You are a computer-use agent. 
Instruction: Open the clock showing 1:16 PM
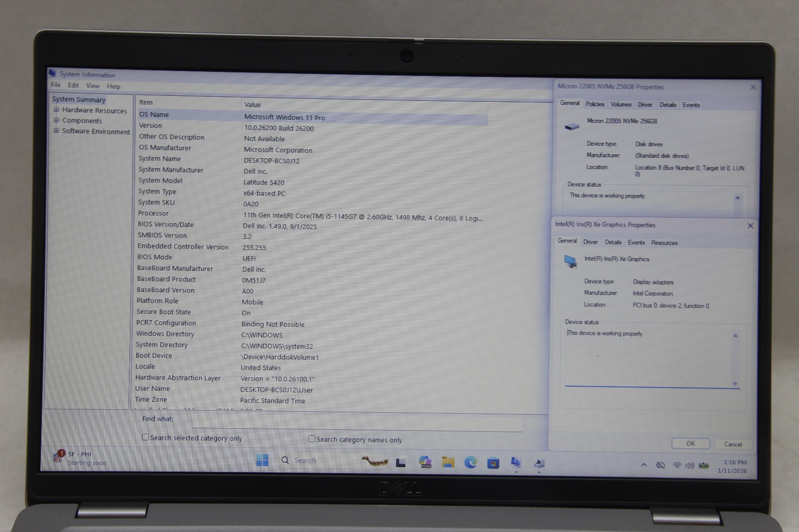734,466
